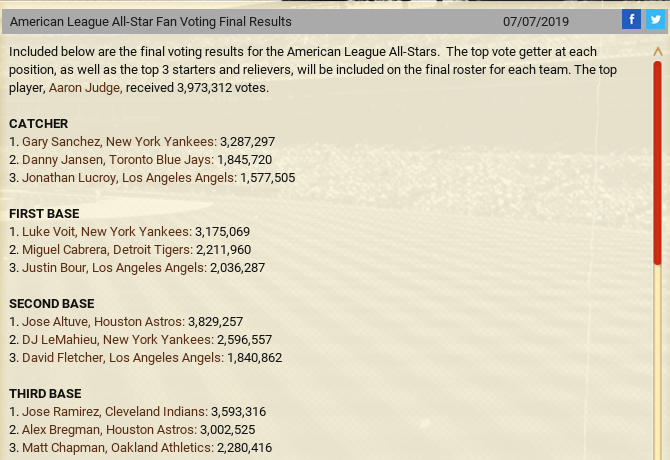The width and height of the screenshot is (670, 460).
Task: Share the article on Facebook
Action: [631, 20]
